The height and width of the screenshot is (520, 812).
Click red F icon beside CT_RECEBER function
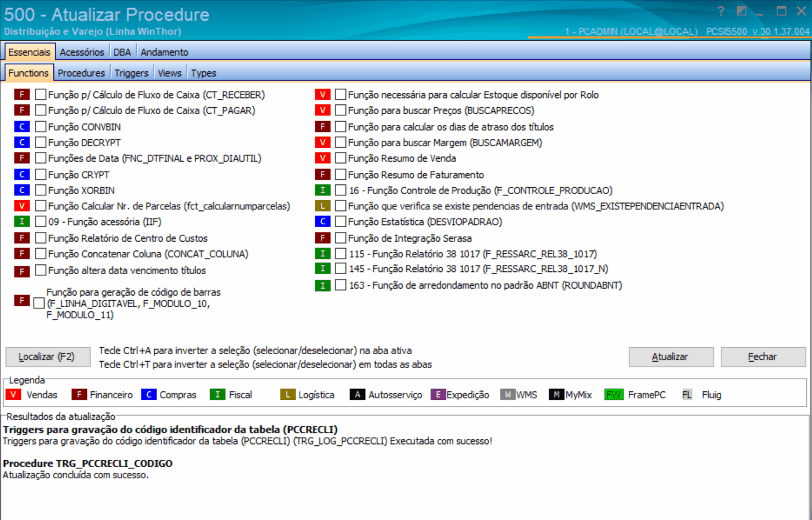(22, 94)
